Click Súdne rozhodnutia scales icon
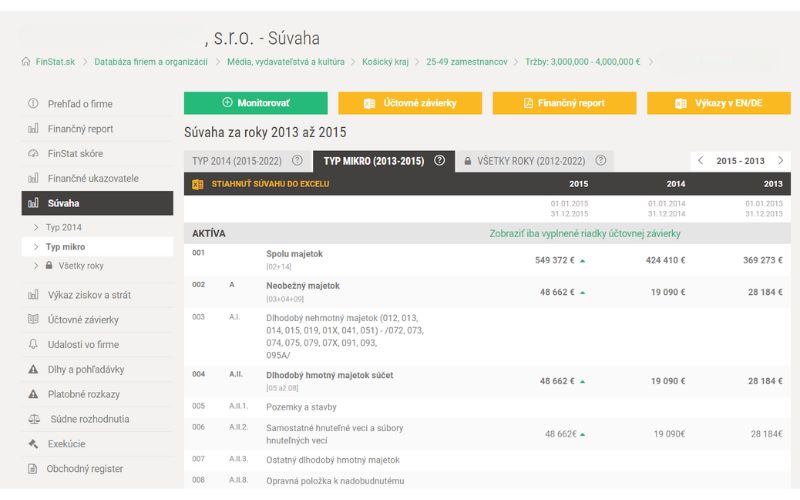 pos(34,419)
